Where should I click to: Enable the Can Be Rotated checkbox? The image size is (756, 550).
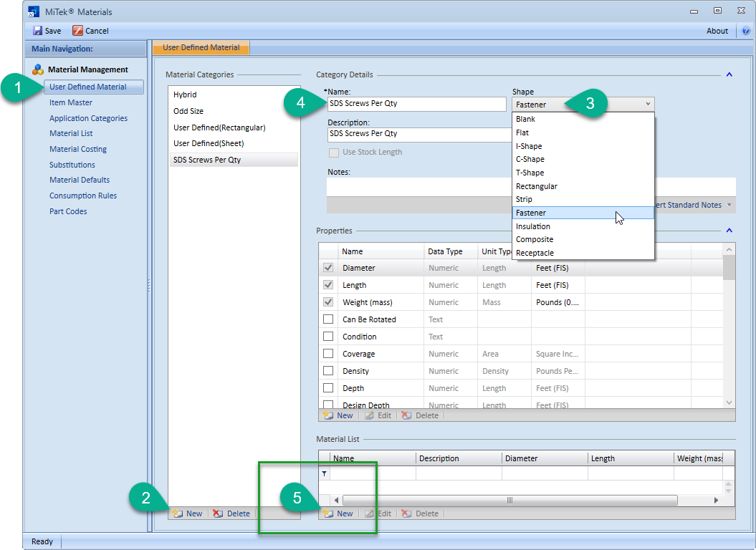click(328, 319)
